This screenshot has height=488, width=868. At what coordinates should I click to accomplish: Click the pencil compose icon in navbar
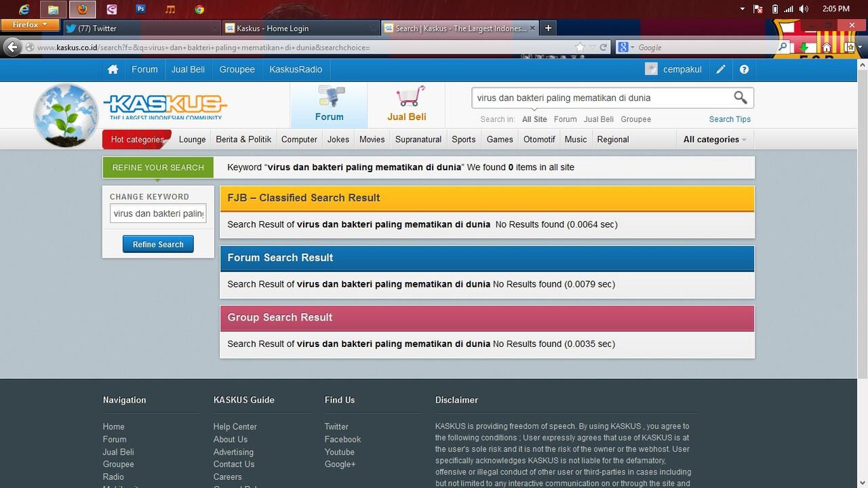coord(721,69)
